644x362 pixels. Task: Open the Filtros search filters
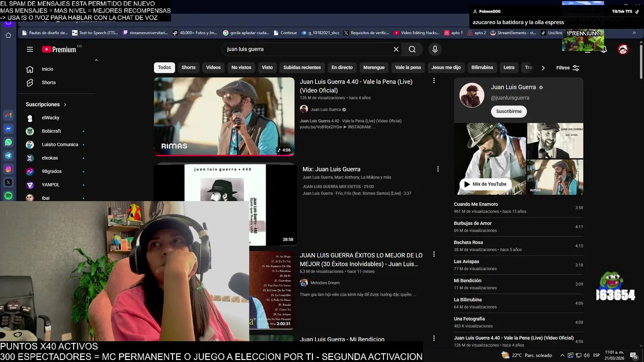(x=568, y=68)
